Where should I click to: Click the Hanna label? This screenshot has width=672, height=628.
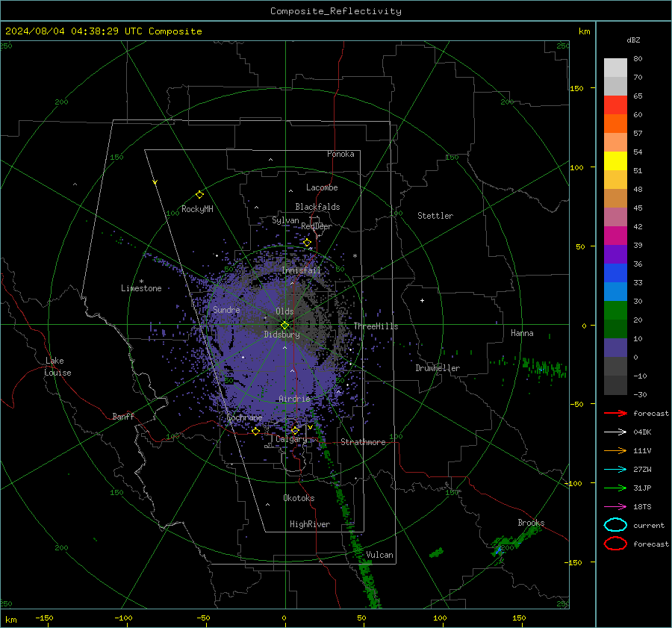pos(522,333)
